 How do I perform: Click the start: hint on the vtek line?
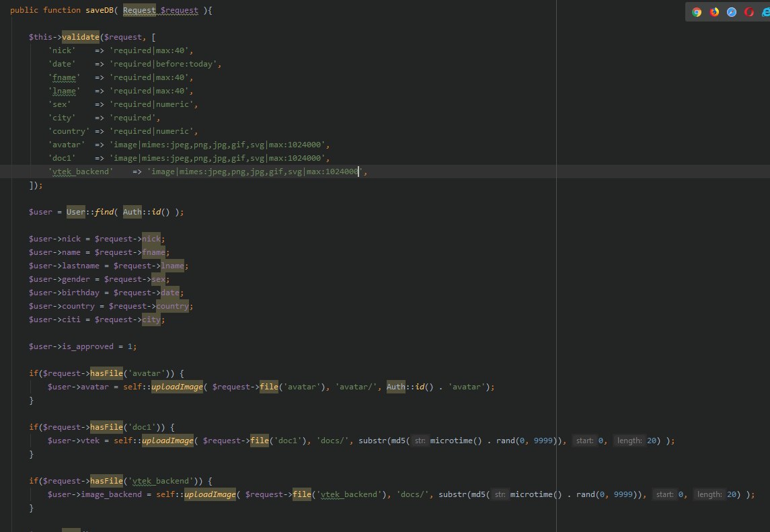coord(584,441)
